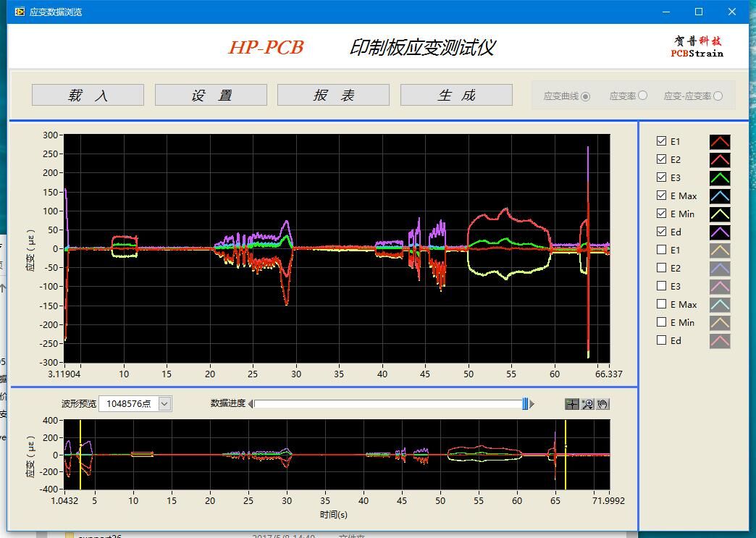Enable the second (unchecked) E1 checkbox
This screenshot has width=756, height=538.
[662, 249]
